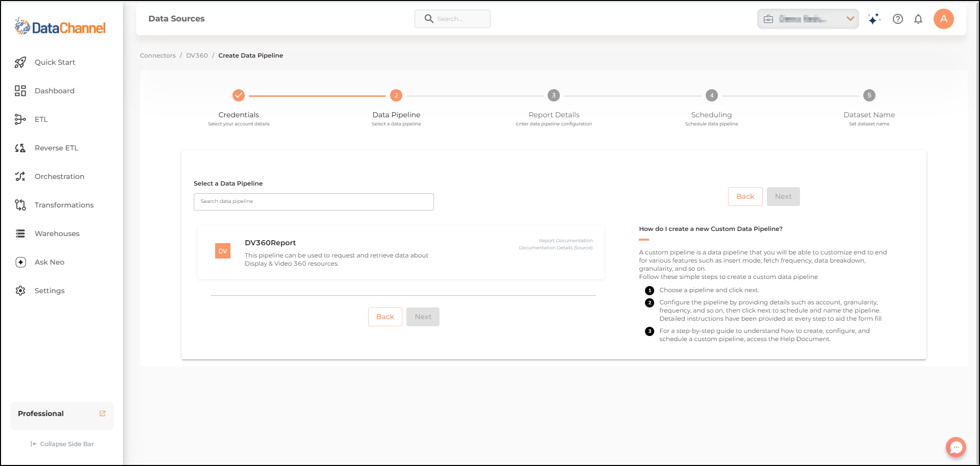Click step 3 Report Details circle
The width and height of the screenshot is (980, 466).
pos(554,95)
